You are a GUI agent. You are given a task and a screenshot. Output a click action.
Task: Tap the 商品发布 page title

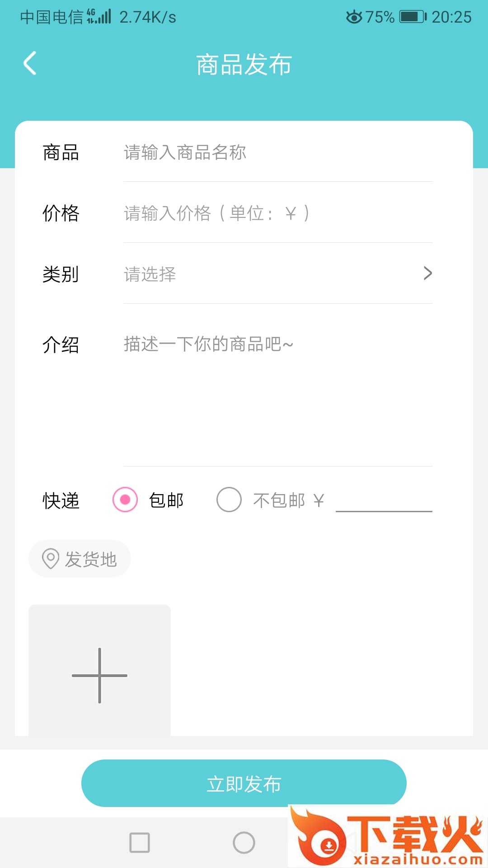244,64
